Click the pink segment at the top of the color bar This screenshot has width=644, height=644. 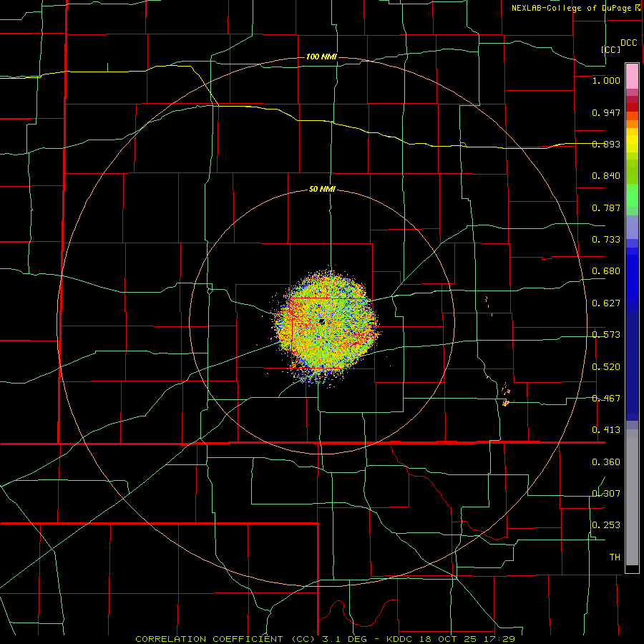[x=632, y=76]
